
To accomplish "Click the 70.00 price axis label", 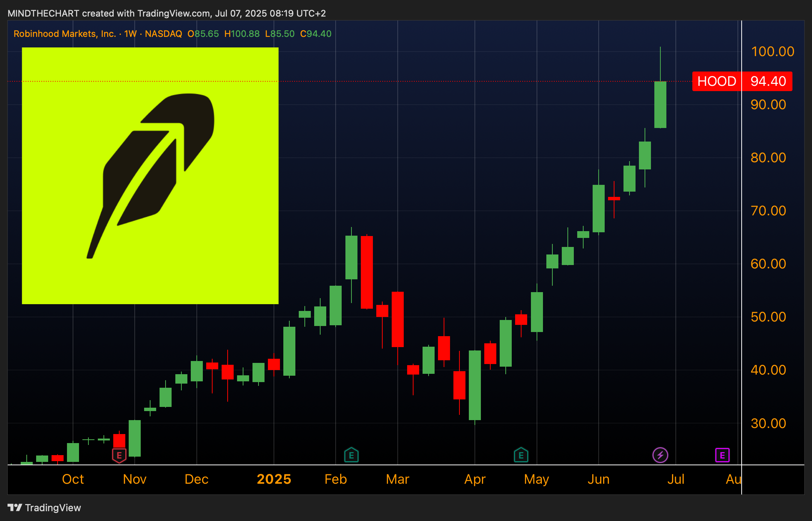I will click(768, 211).
